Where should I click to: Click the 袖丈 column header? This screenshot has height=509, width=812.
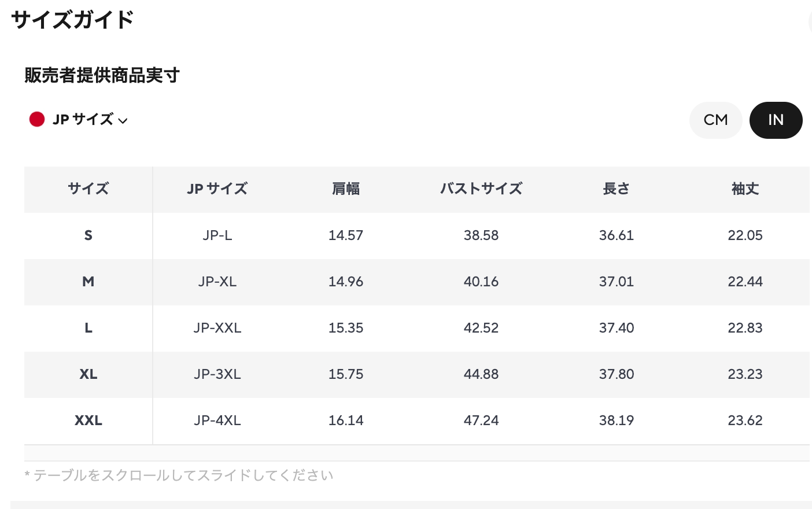pyautogui.click(x=745, y=189)
